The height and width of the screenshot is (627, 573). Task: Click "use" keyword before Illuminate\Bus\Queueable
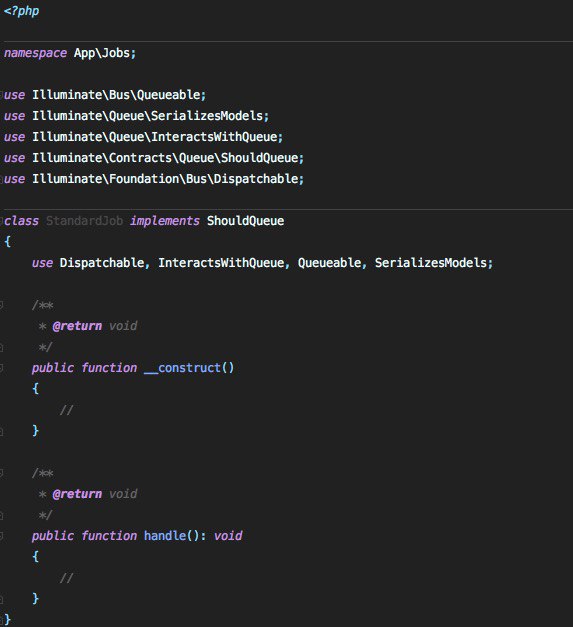pyautogui.click(x=14, y=95)
